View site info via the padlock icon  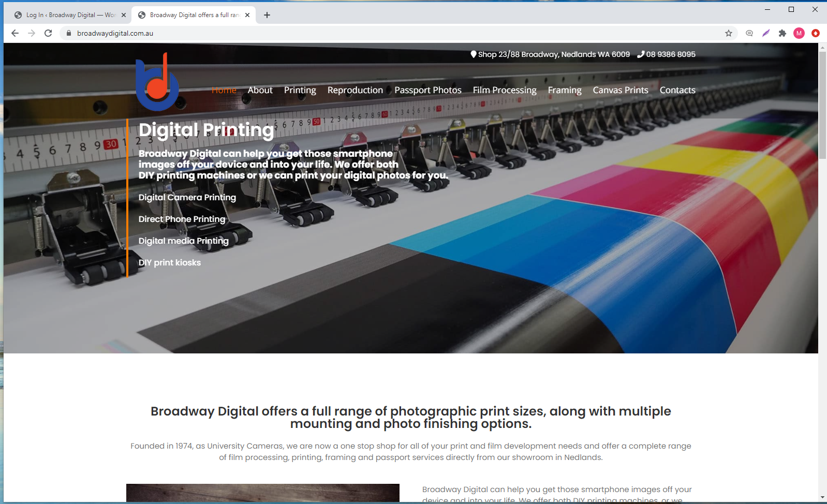tap(68, 33)
